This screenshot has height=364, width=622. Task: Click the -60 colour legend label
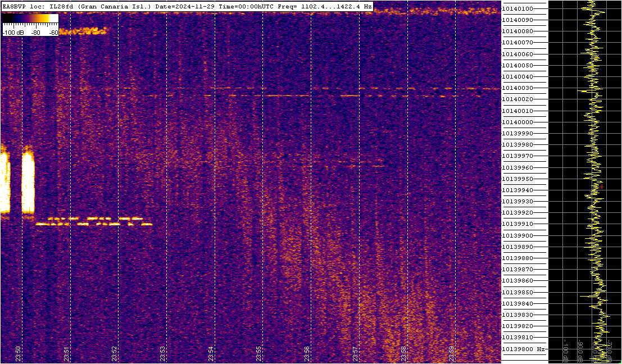[x=53, y=33]
